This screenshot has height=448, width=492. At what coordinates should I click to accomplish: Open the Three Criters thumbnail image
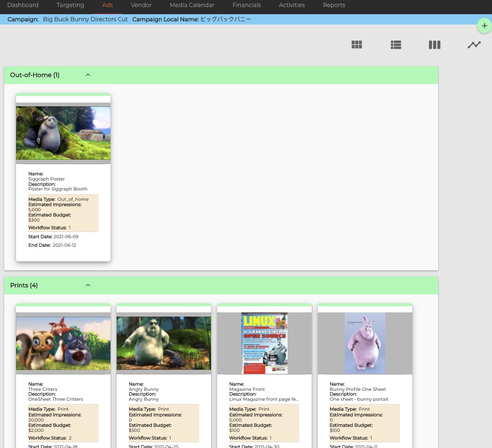click(63, 343)
